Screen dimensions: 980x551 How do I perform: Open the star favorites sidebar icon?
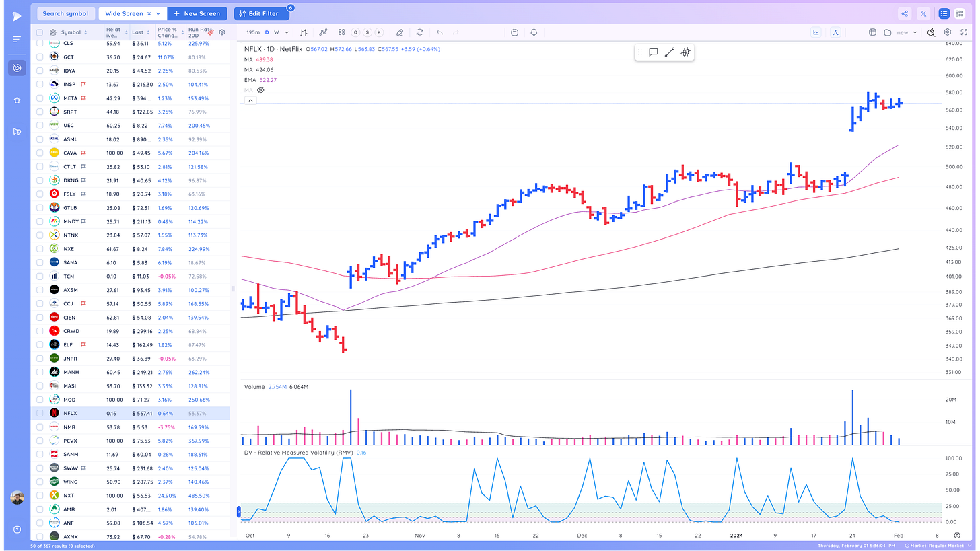point(17,100)
